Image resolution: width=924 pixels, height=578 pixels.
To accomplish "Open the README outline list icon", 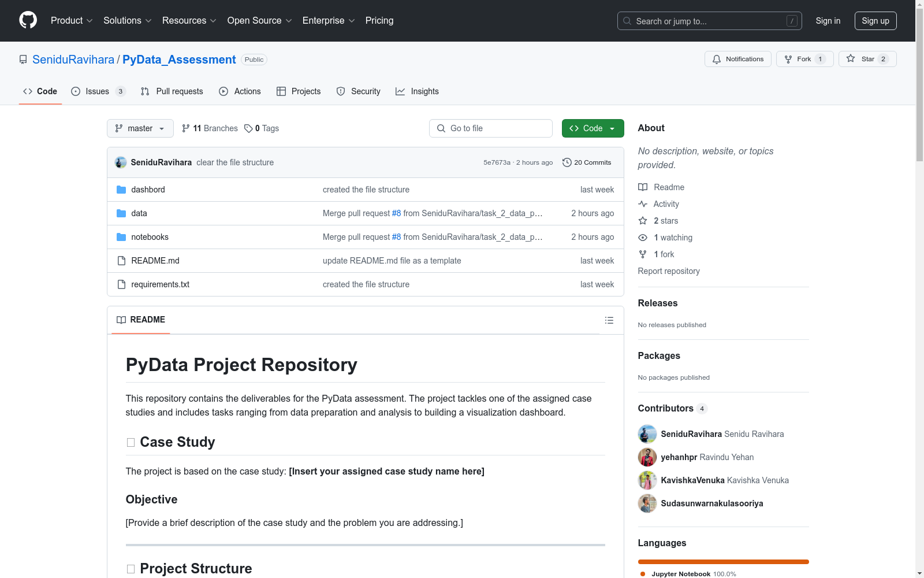I will 609,320.
